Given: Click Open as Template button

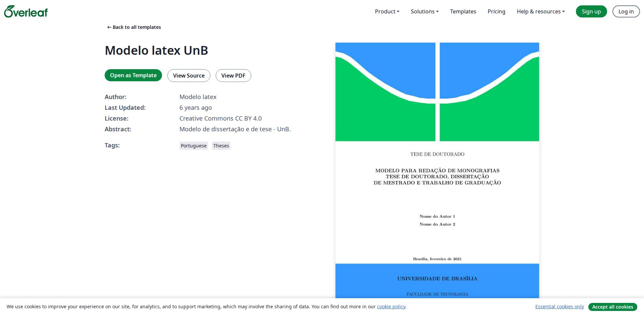Looking at the screenshot, I should [133, 75].
